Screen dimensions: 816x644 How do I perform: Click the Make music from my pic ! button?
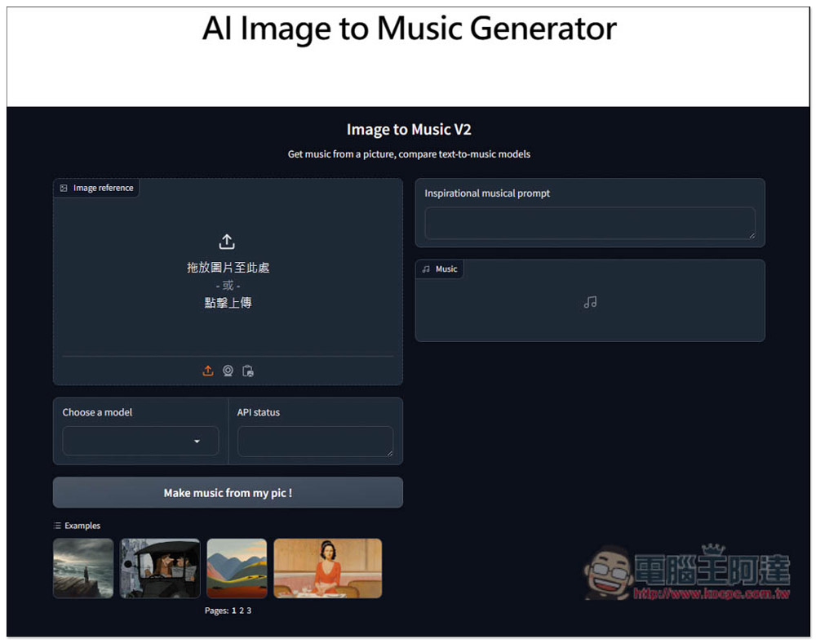tap(228, 492)
